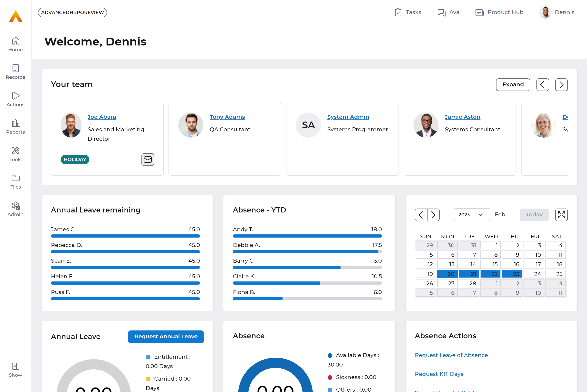The height and width of the screenshot is (392, 587).
Task: Open the Files sidebar icon
Action: click(15, 181)
